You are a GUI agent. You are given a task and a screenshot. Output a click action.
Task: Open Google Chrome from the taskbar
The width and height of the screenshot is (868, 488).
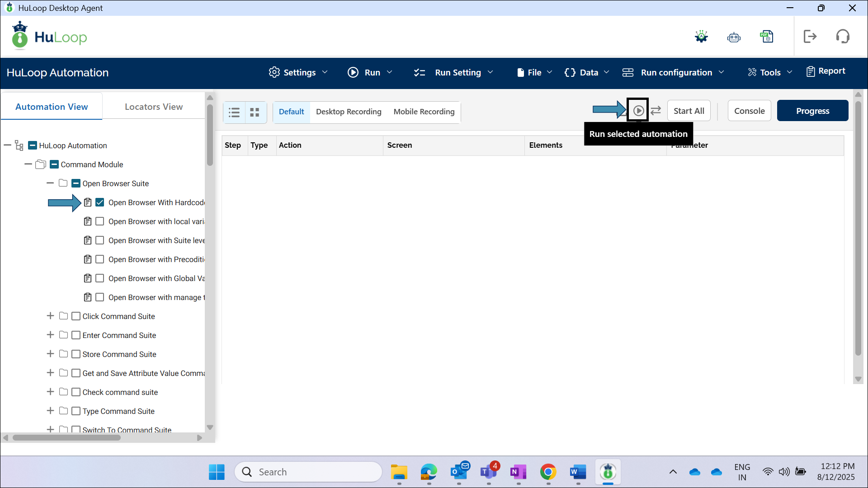(548, 472)
